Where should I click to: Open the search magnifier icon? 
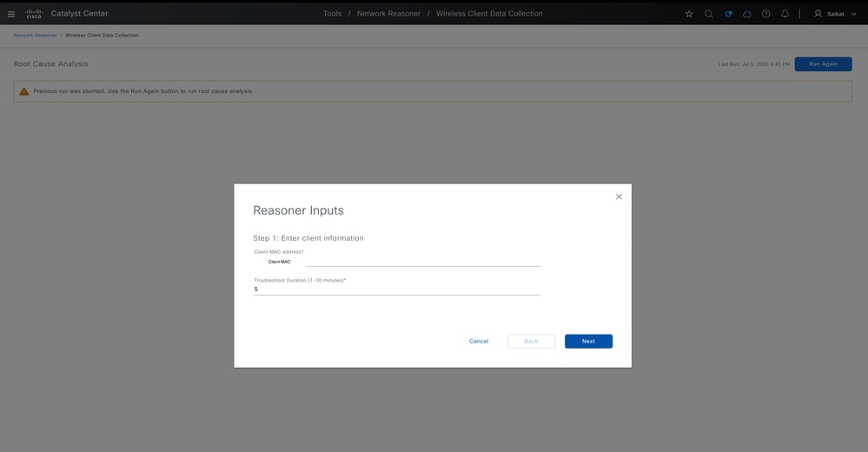pyautogui.click(x=709, y=14)
